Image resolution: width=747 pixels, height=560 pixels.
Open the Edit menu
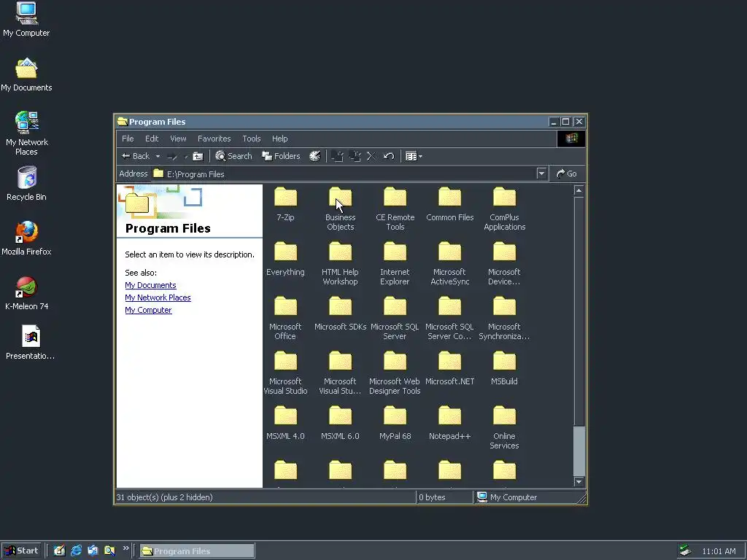point(152,139)
